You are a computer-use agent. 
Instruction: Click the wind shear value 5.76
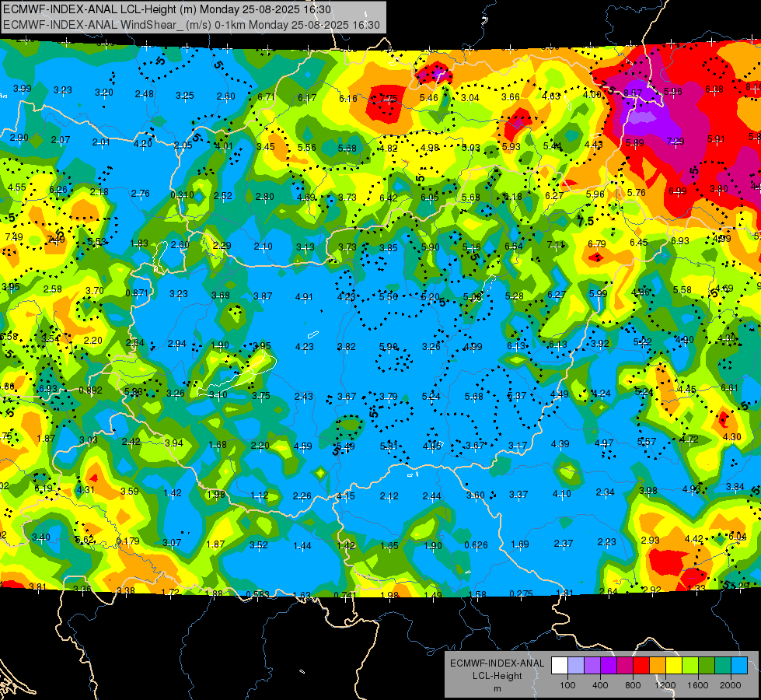click(637, 193)
